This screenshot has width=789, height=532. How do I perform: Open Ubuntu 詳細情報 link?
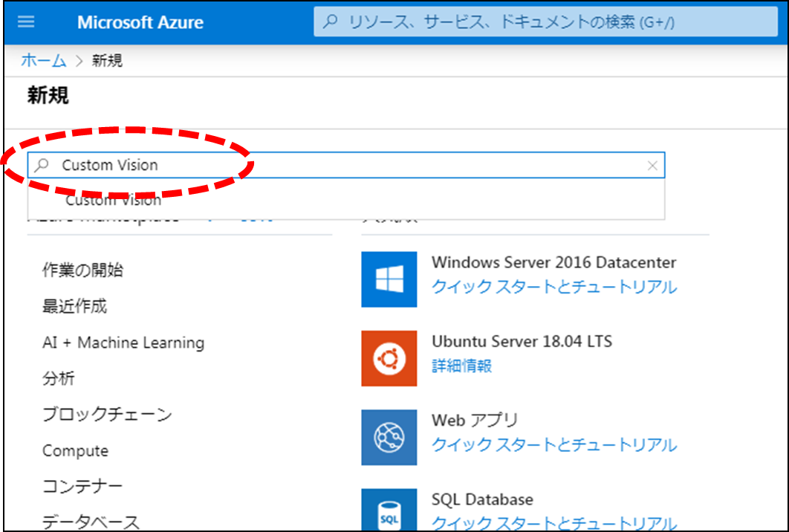pos(461,366)
